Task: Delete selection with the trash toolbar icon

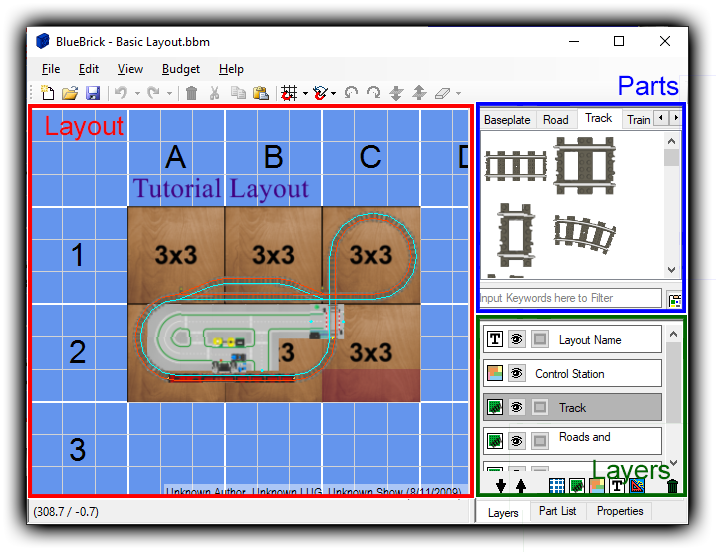Action: pyautogui.click(x=192, y=93)
